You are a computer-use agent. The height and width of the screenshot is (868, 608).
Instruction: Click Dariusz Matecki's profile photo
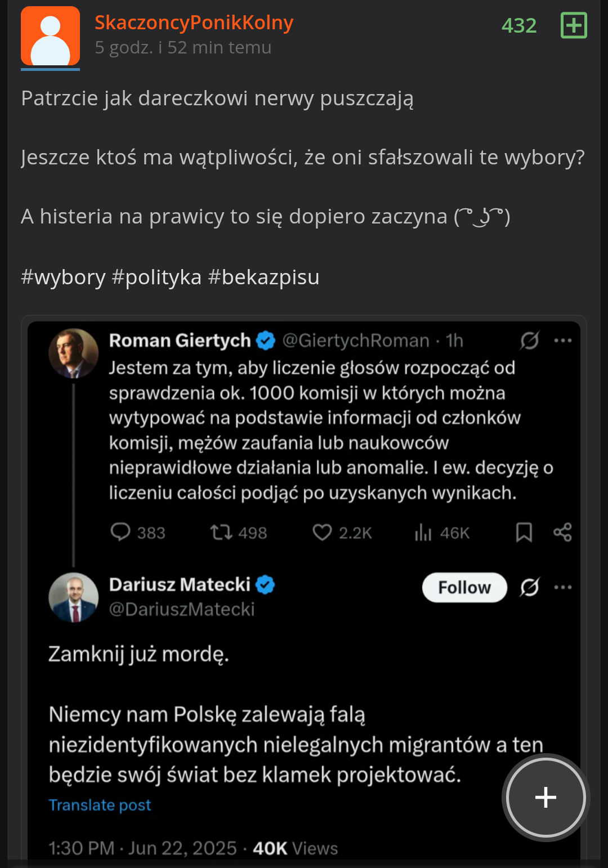pyautogui.click(x=74, y=597)
